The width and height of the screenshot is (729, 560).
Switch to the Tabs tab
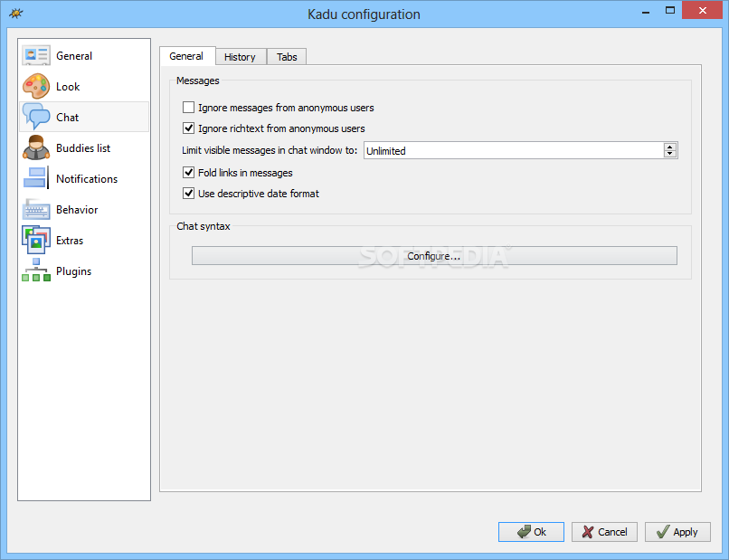[287, 57]
